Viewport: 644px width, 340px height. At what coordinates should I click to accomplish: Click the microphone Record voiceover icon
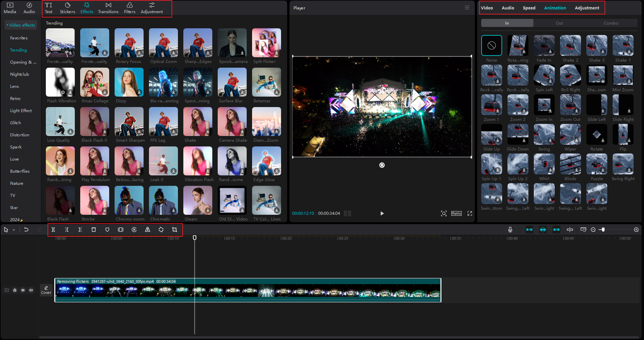coord(510,229)
